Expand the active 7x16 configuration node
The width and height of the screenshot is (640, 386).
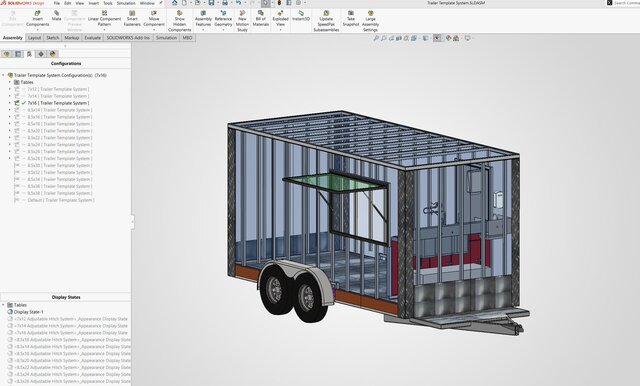pos(10,103)
